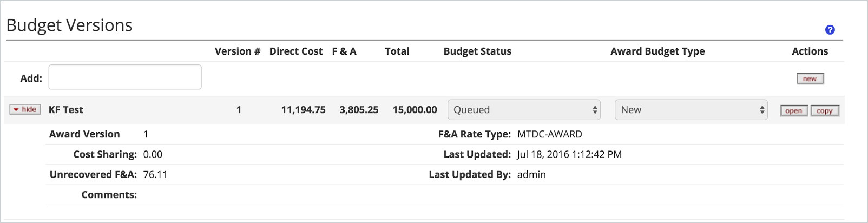Collapse the KF Test row with hide

point(25,109)
